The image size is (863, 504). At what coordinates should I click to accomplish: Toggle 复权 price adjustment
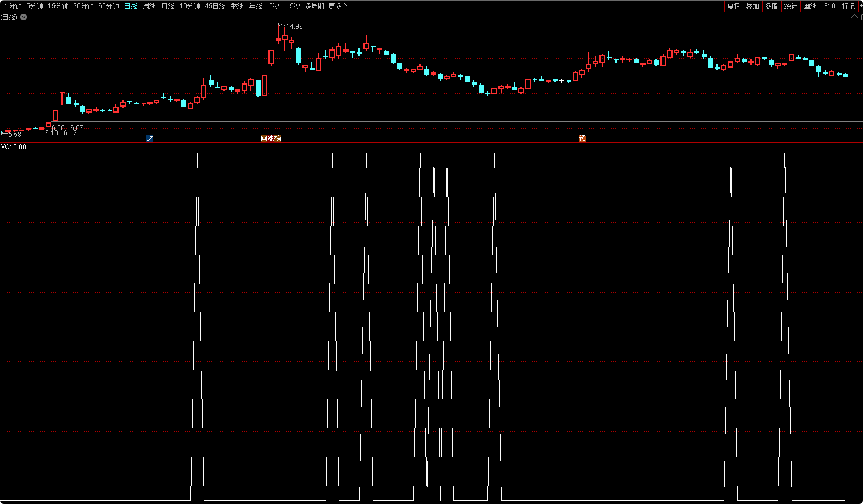(x=733, y=6)
